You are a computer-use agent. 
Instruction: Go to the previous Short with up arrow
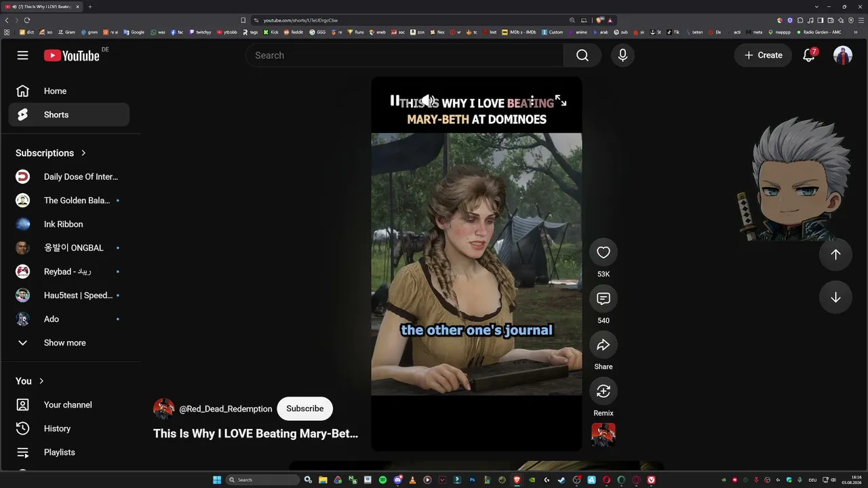[x=835, y=254]
